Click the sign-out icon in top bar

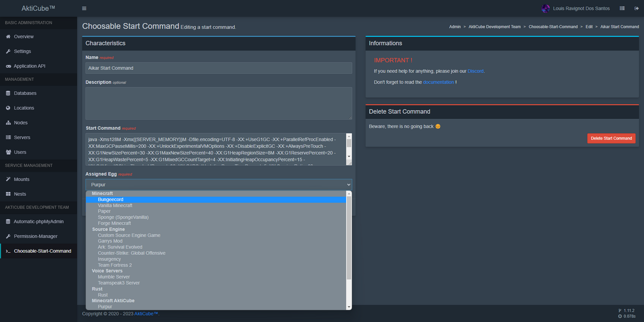pos(636,8)
